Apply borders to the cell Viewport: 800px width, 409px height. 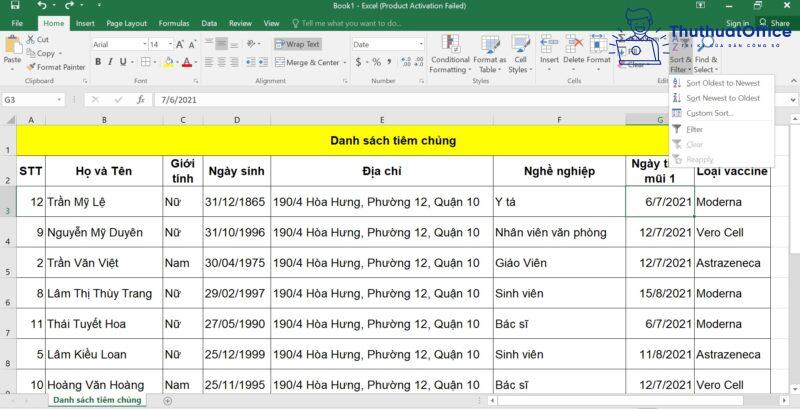click(145, 62)
